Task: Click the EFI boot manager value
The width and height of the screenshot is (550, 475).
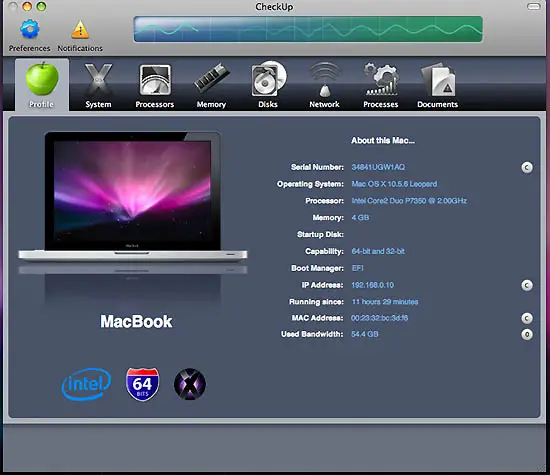Action: point(357,268)
